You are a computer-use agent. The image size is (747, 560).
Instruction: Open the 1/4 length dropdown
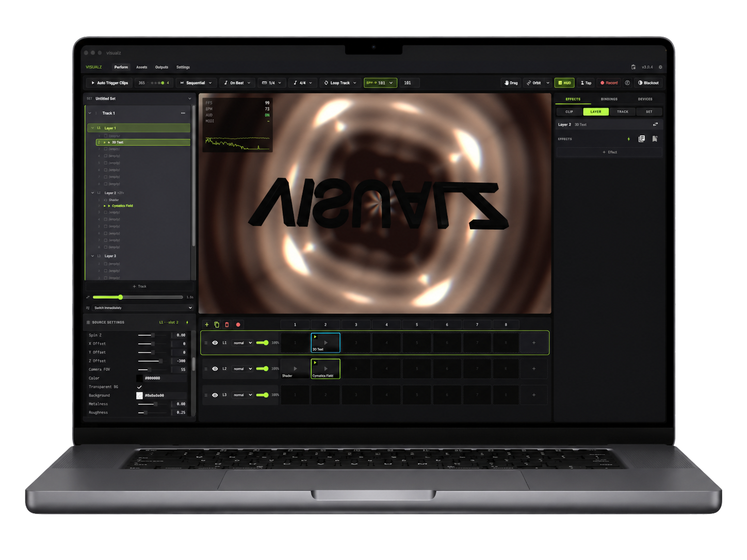[271, 83]
